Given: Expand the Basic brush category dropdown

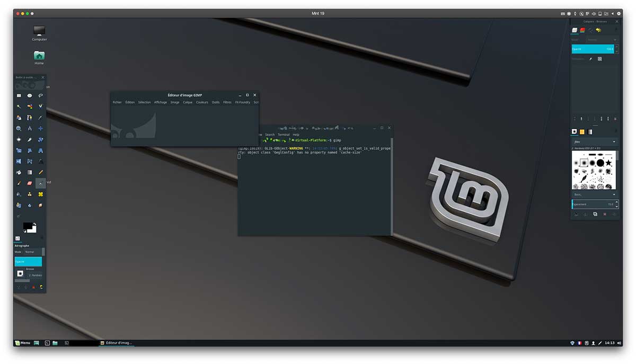Looking at the screenshot, I should click(x=595, y=194).
